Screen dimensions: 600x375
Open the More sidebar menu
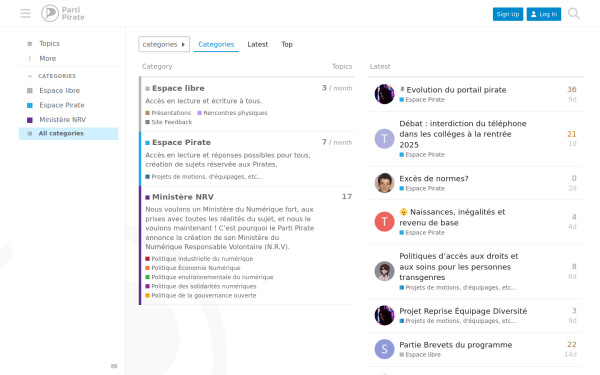[68, 59]
